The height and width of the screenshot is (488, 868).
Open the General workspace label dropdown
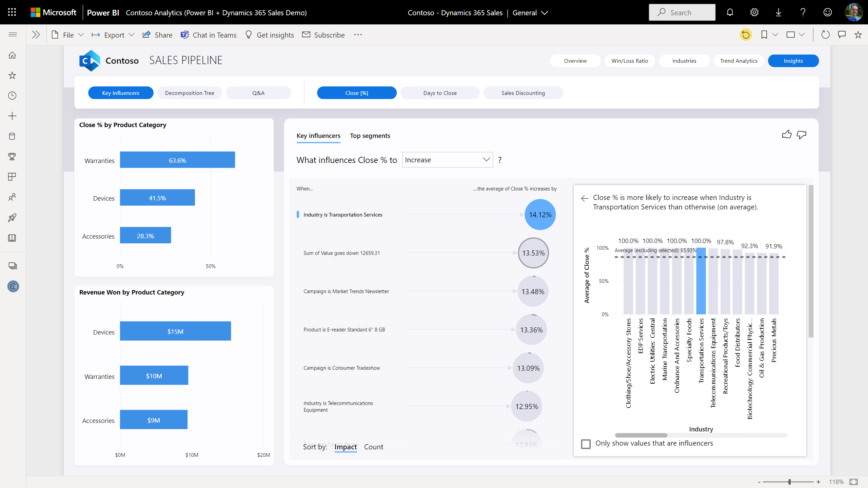(x=545, y=13)
